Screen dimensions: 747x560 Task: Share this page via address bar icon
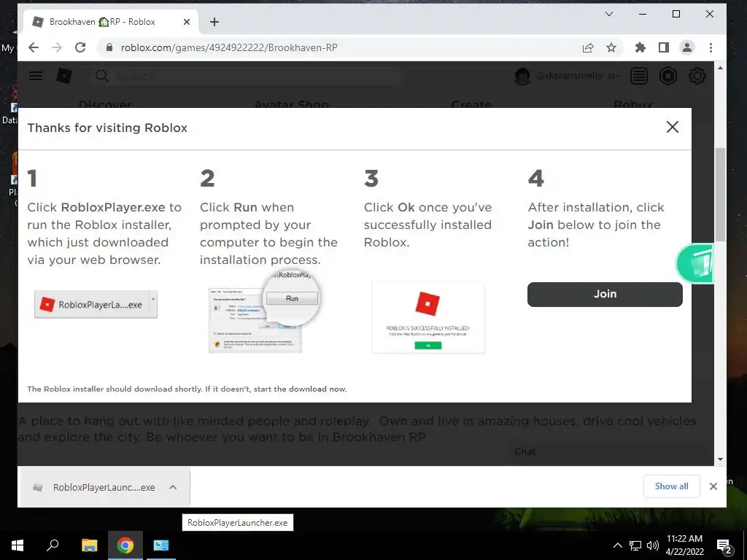point(588,47)
